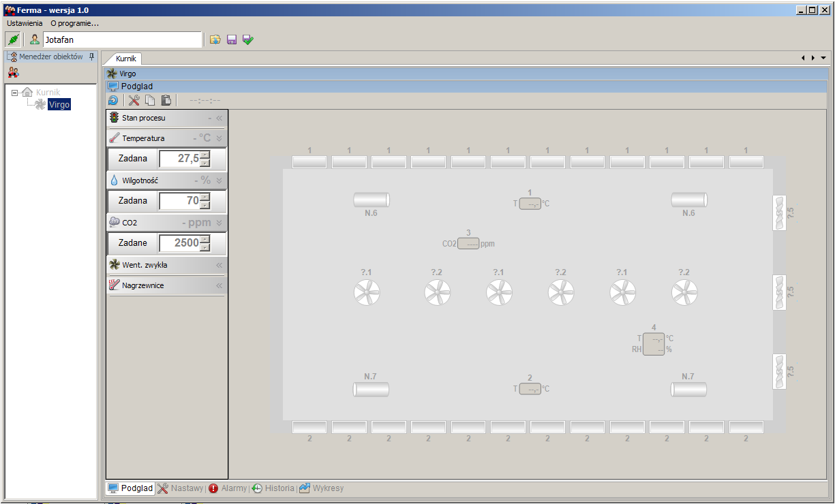Click the leftmost ?.1 fan

tap(367, 293)
